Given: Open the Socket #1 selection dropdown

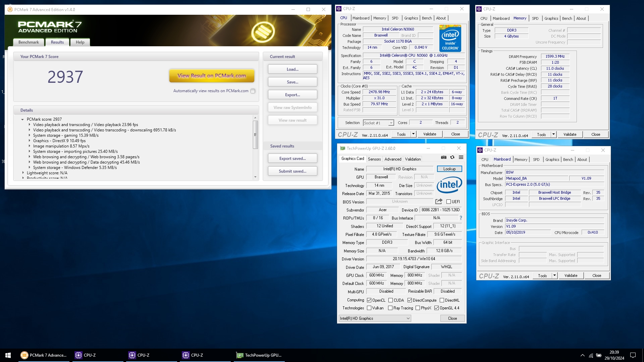Looking at the screenshot, I should [391, 123].
